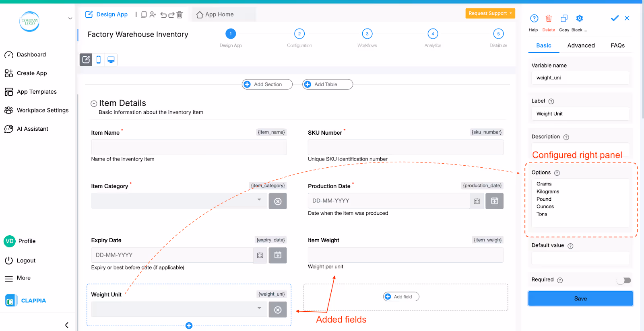Click the Default value help icon
This screenshot has height=331, width=644.
(x=570, y=246)
